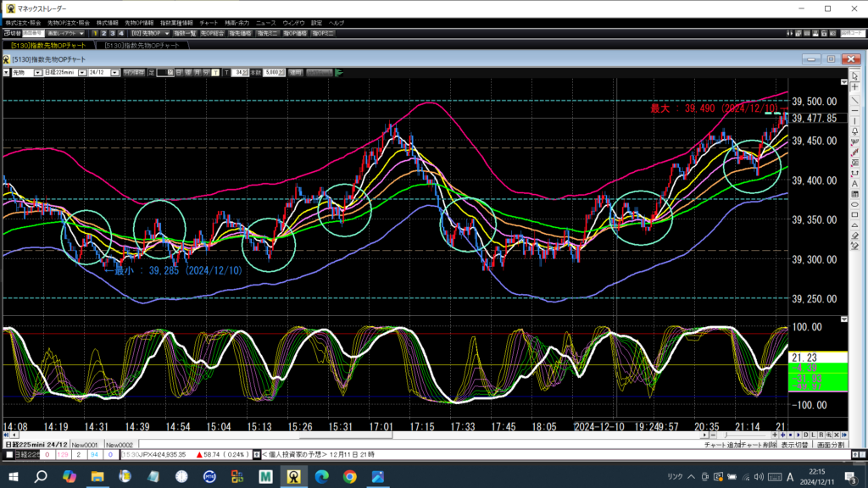This screenshot has height=488, width=868.
Task: Toggle layout number 1 button
Action: [x=95, y=33]
